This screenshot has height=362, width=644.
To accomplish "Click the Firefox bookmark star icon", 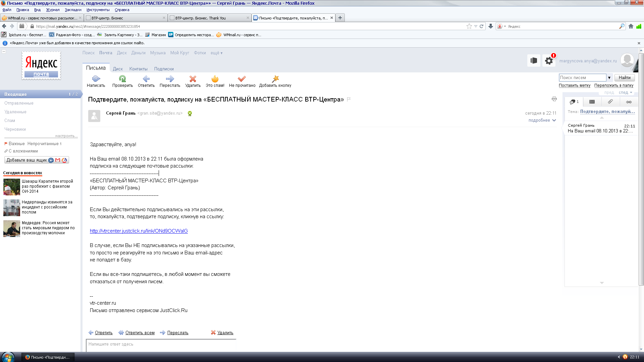I will 469,26.
